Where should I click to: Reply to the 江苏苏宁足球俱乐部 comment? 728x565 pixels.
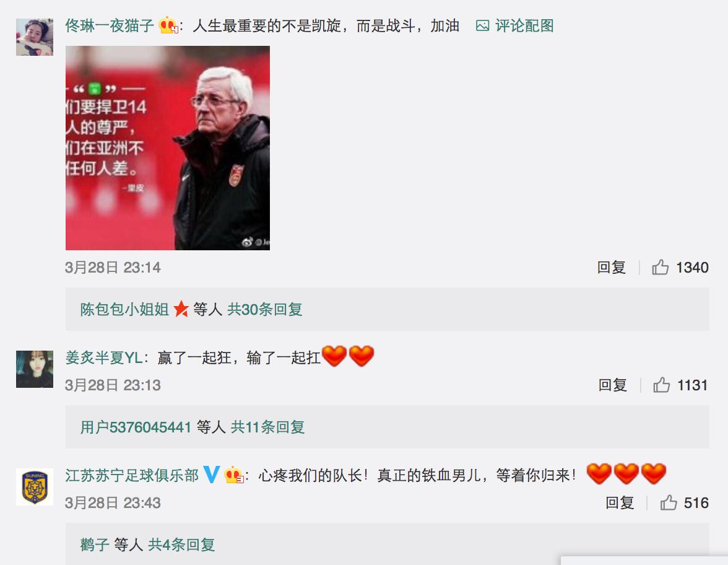(619, 502)
